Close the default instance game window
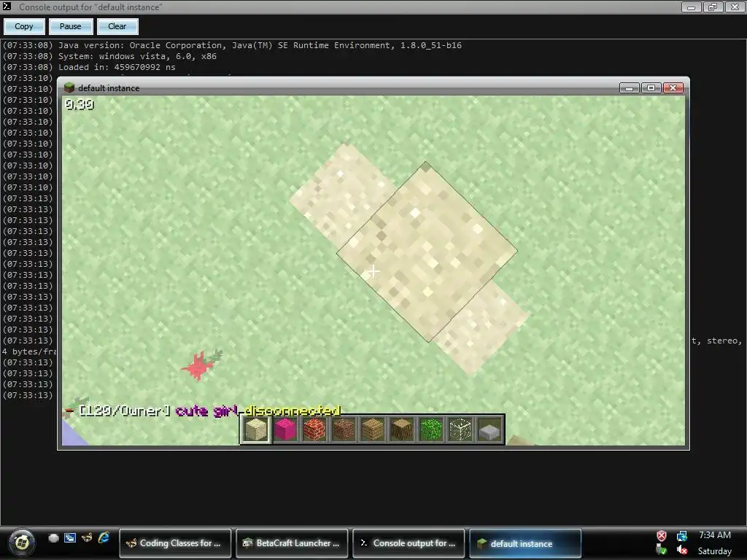The width and height of the screenshot is (747, 560). click(673, 88)
